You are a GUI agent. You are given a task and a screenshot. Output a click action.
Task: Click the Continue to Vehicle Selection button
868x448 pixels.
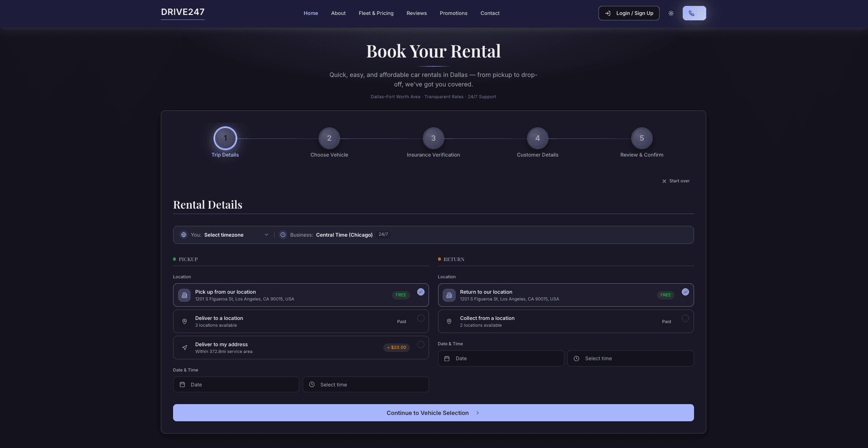pos(433,412)
